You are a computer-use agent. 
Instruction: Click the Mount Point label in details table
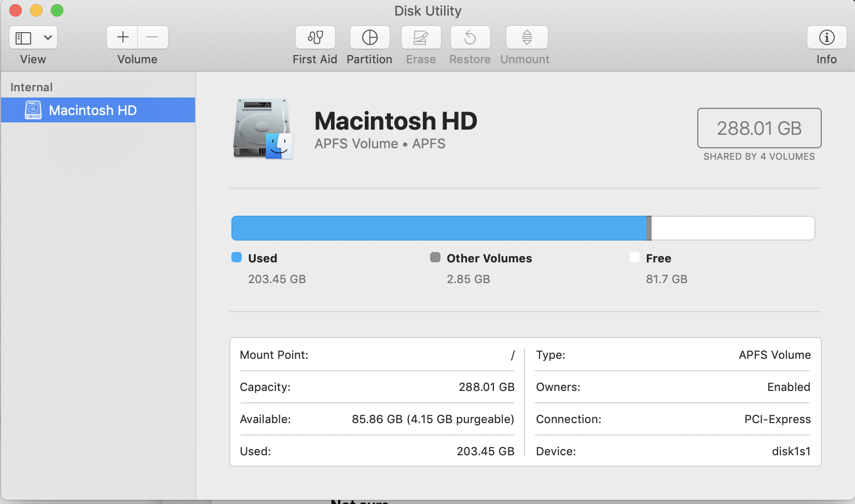coord(274,355)
